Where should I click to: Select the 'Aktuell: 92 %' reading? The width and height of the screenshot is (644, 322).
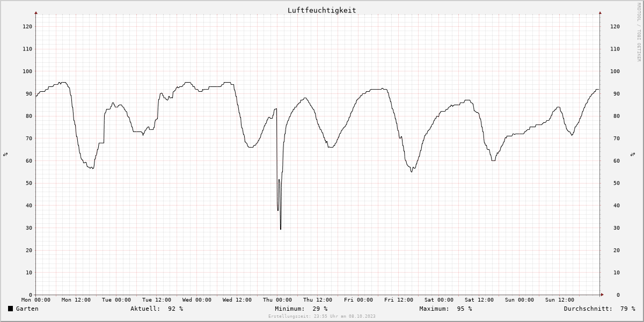click(157, 309)
